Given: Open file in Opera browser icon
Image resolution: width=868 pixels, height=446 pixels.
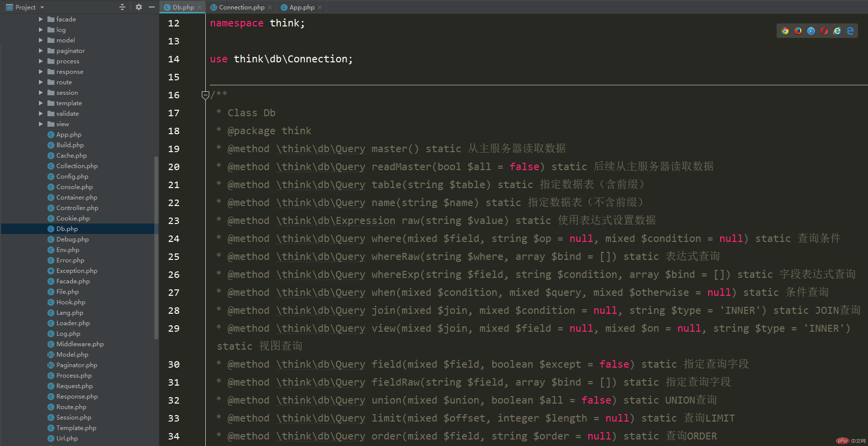Looking at the screenshot, I should [824, 31].
